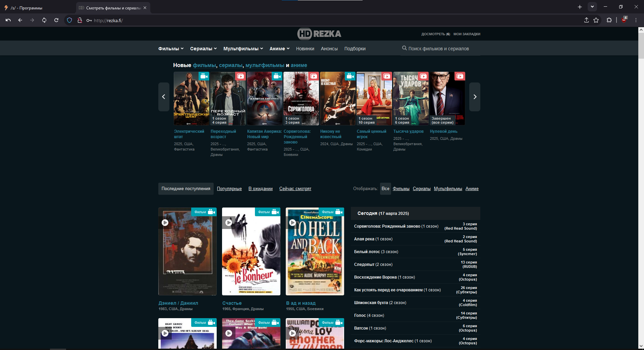
Task: Select Последние поступления tab
Action: pyautogui.click(x=186, y=189)
